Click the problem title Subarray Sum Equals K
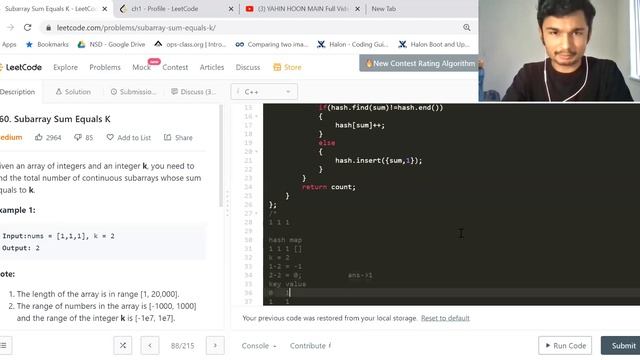This screenshot has height=360, width=640. pos(56,119)
